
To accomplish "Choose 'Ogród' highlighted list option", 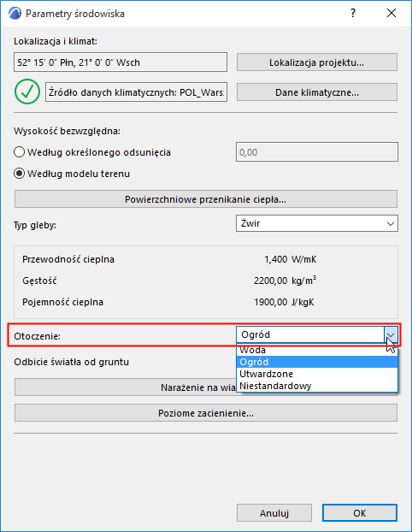I will pyautogui.click(x=317, y=362).
